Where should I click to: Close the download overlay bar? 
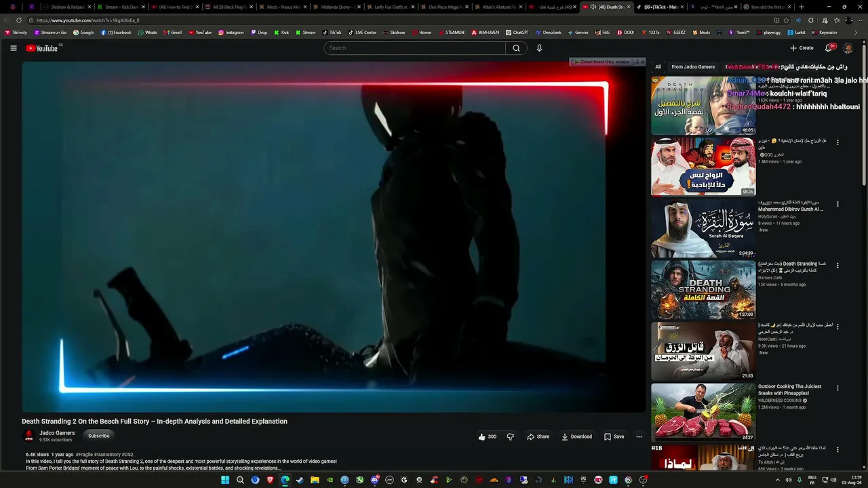pos(642,62)
